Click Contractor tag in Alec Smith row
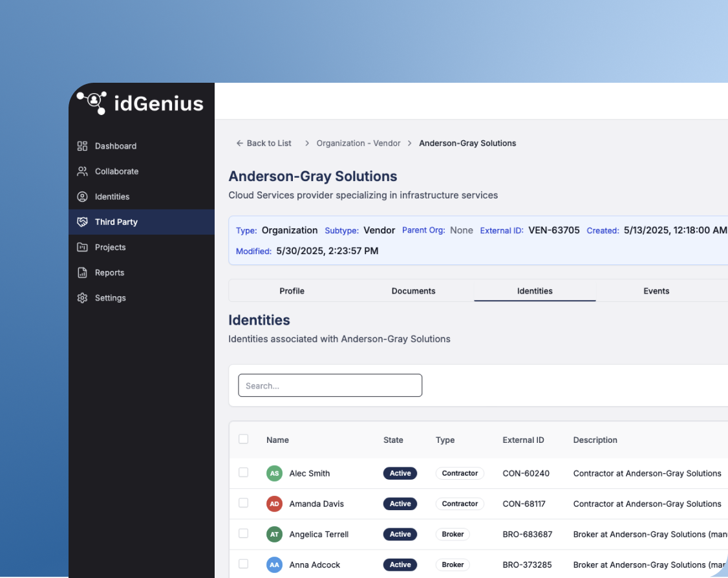Viewport: 728px width, 578px height. click(x=460, y=473)
